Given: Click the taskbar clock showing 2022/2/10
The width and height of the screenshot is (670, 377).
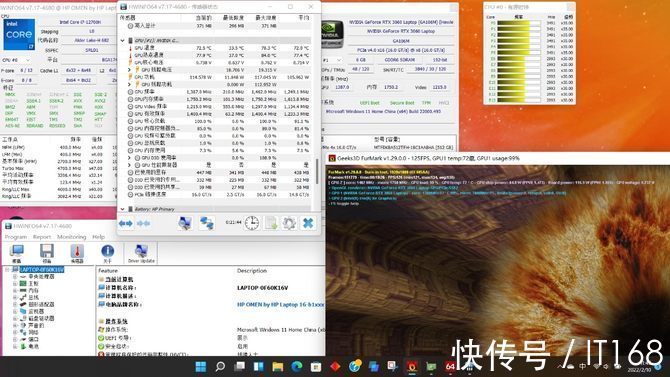Looking at the screenshot, I should [x=638, y=367].
